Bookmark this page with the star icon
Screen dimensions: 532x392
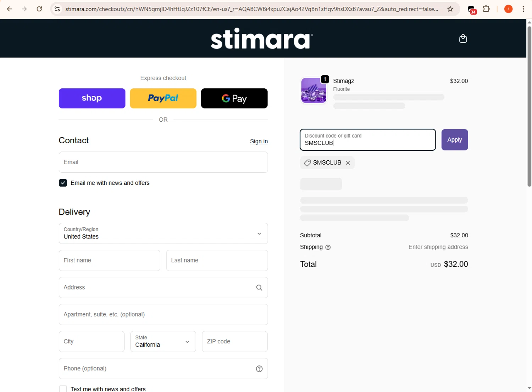tap(450, 9)
